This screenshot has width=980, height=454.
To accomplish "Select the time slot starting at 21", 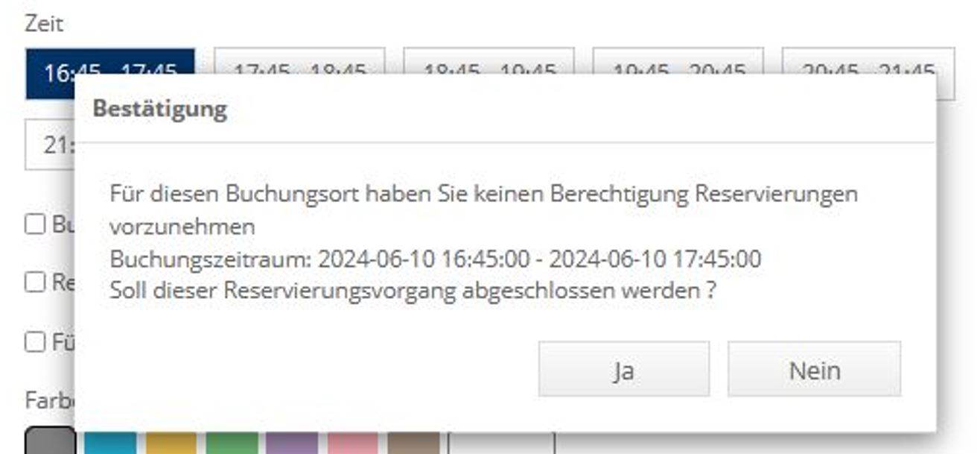I will tap(50, 145).
